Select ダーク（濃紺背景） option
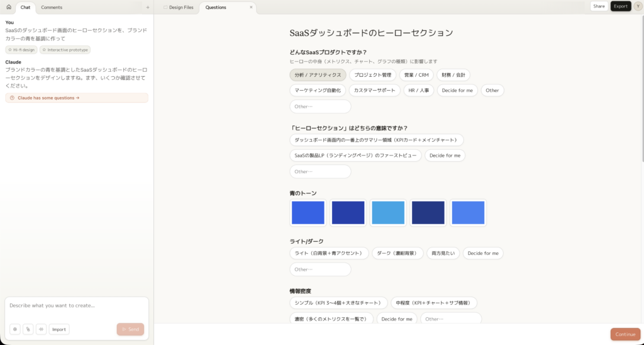 397,253
